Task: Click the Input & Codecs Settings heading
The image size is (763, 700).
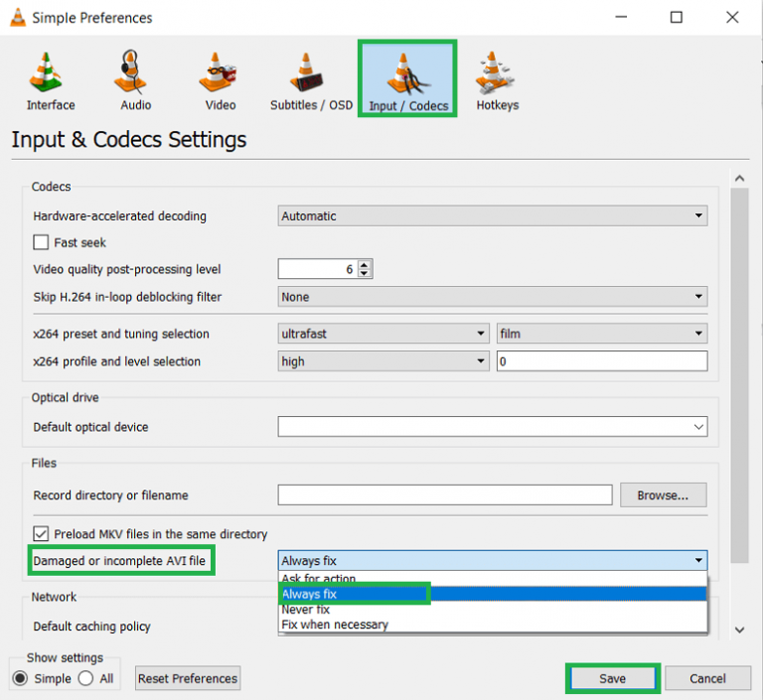Action: (x=129, y=140)
